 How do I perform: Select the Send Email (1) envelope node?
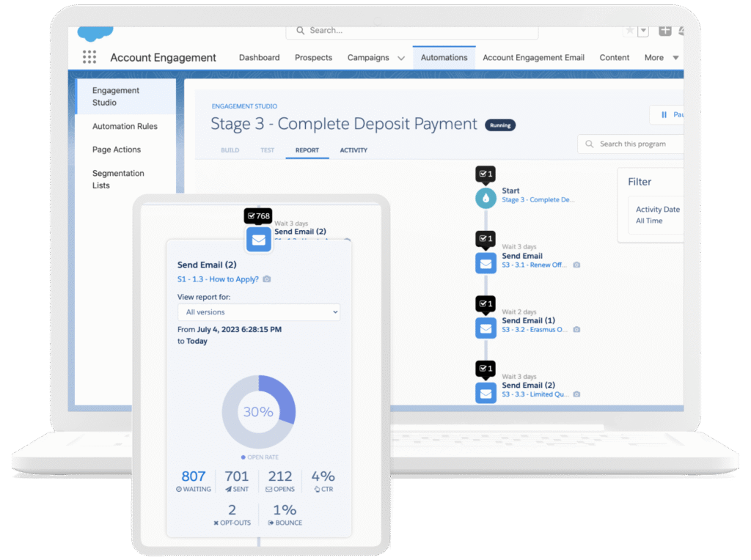(x=485, y=327)
